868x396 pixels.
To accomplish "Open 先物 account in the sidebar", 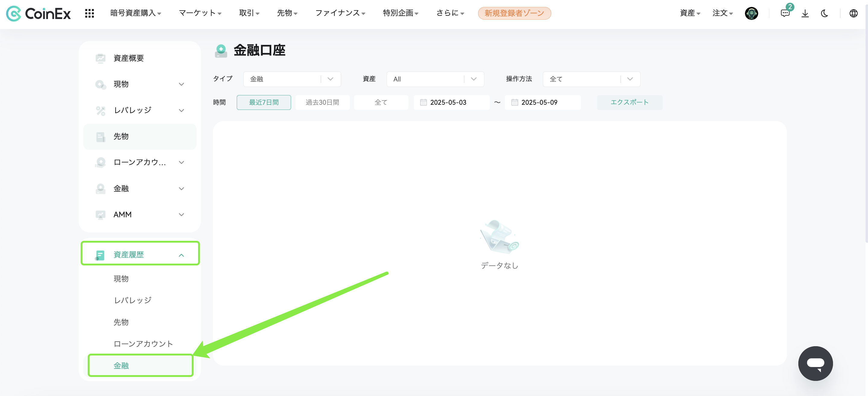I will coord(140,137).
